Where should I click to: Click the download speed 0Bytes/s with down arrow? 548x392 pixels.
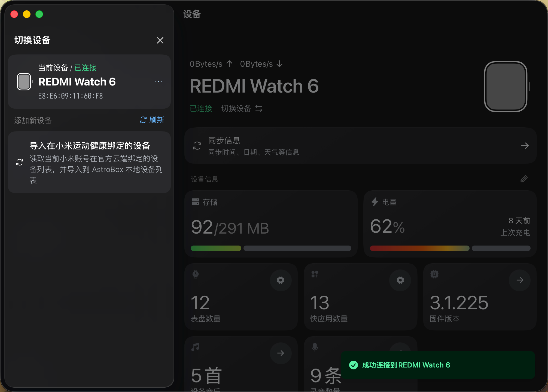261,64
